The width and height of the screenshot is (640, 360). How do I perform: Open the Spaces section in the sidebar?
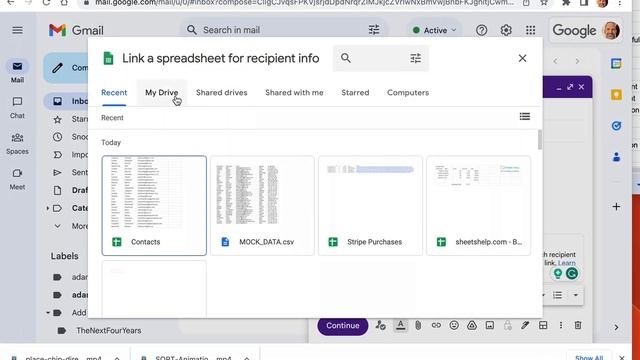[17, 143]
